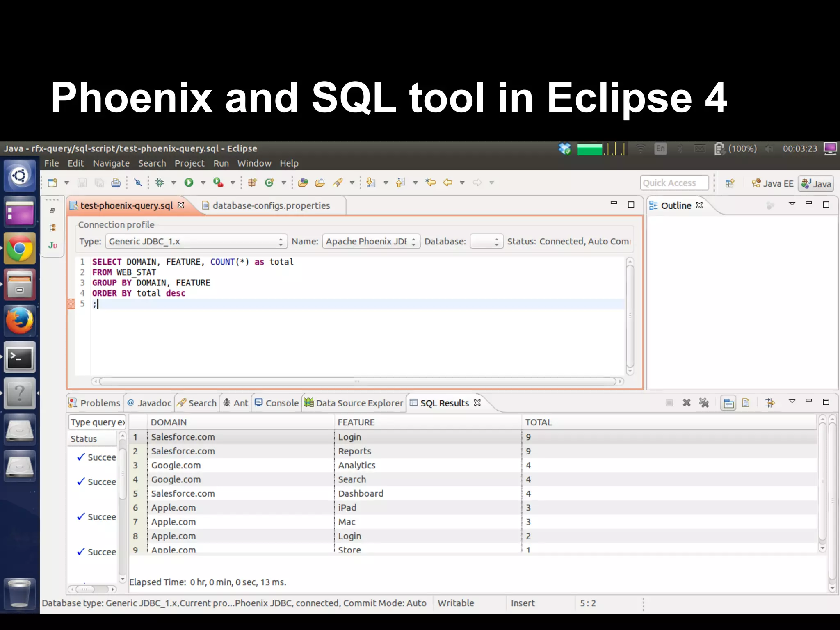Open the File menu
840x630 pixels.
pos(52,163)
